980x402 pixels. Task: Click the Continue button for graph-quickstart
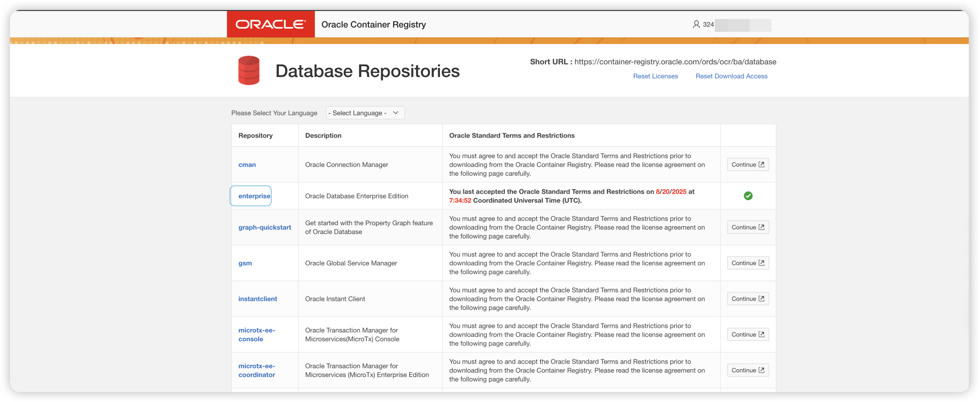coord(748,227)
